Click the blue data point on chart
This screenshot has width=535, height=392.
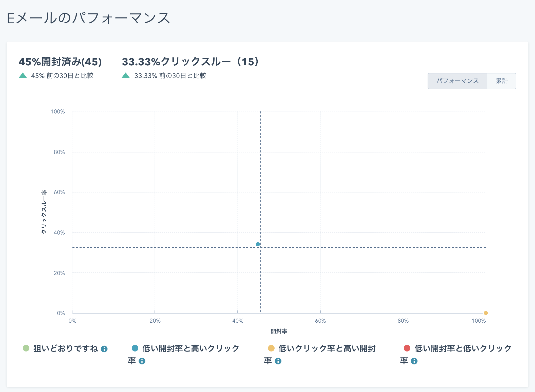(258, 244)
